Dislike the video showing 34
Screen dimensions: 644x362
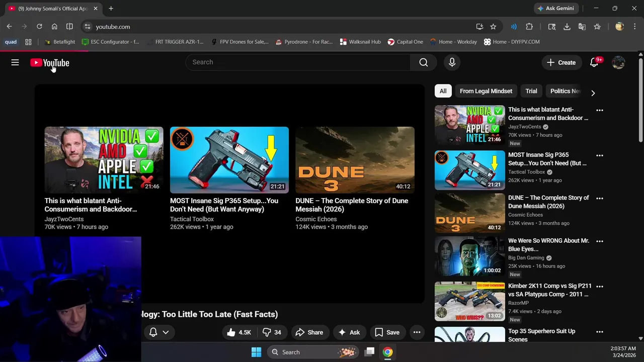[272, 332]
